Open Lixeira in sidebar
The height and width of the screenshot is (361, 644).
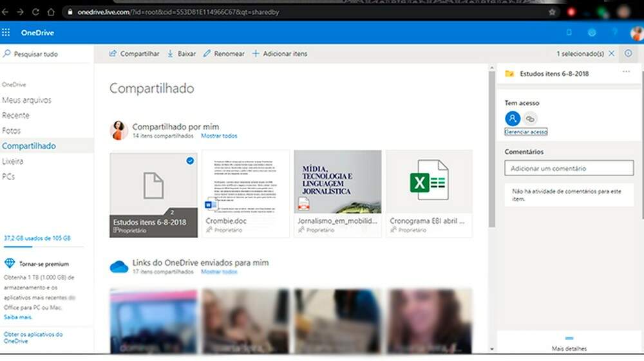pos(13,162)
